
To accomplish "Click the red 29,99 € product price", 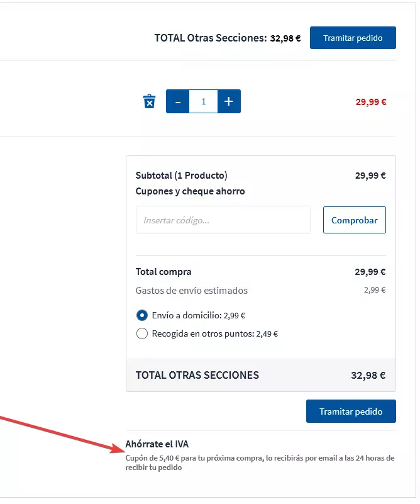I will (371, 102).
